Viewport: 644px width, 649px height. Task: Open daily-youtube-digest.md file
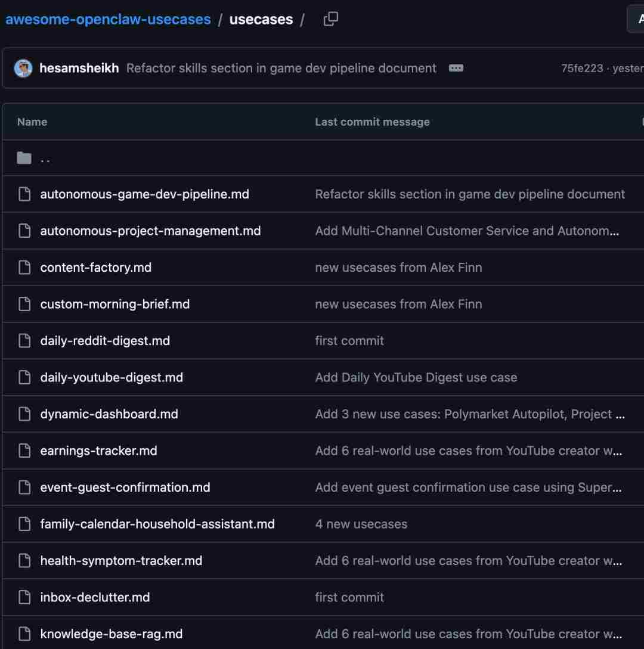[112, 377]
